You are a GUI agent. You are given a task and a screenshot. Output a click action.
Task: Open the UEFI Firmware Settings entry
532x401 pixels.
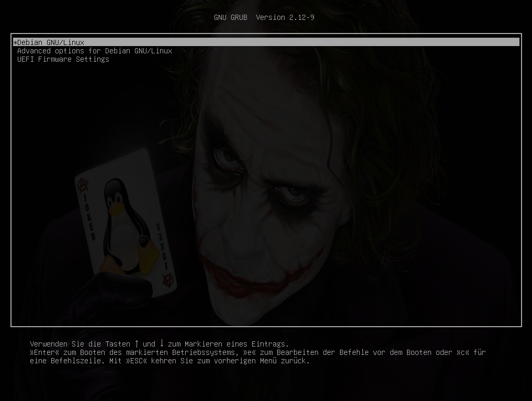pos(63,59)
